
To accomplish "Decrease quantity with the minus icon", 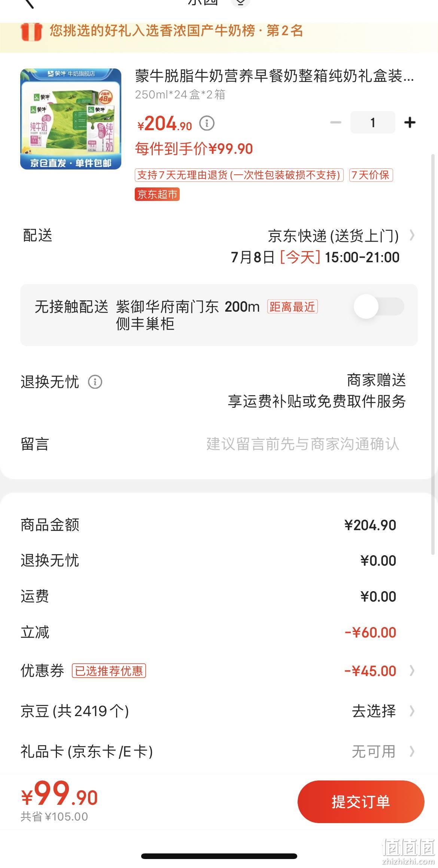I will 335,122.
